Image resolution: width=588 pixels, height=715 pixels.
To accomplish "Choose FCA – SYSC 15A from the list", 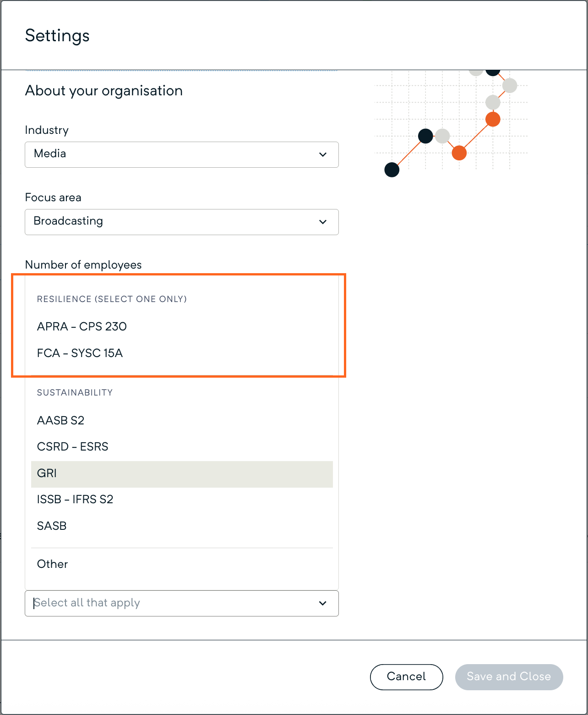I will coord(80,353).
